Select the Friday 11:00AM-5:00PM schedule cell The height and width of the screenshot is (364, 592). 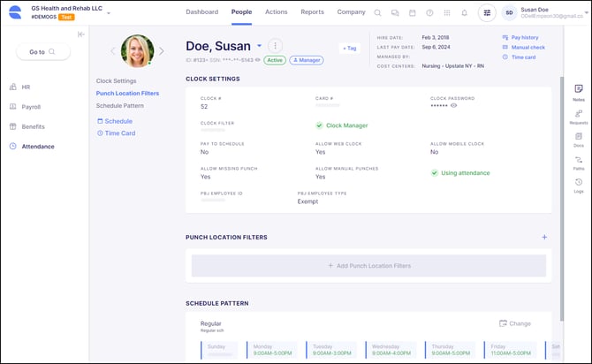tap(510, 350)
